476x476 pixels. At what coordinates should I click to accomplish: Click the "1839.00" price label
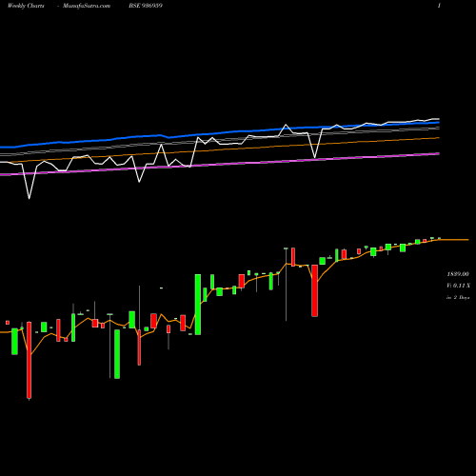pos(458,274)
